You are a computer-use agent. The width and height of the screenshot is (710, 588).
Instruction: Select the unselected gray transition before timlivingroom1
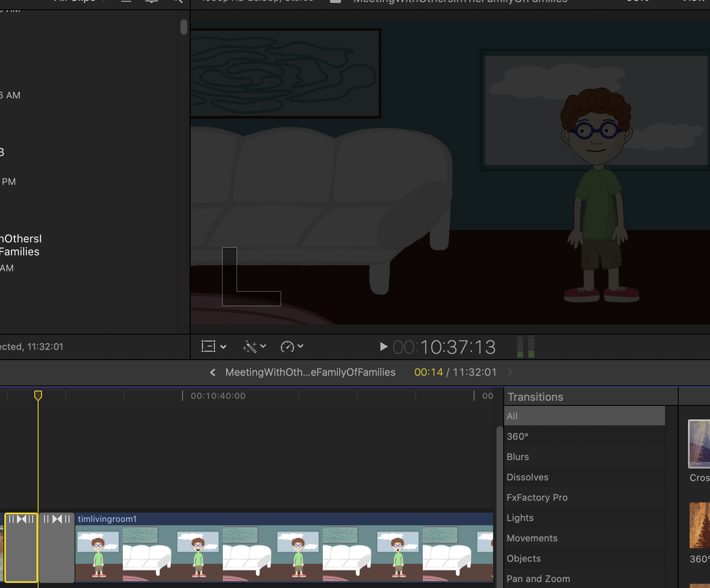[57, 548]
